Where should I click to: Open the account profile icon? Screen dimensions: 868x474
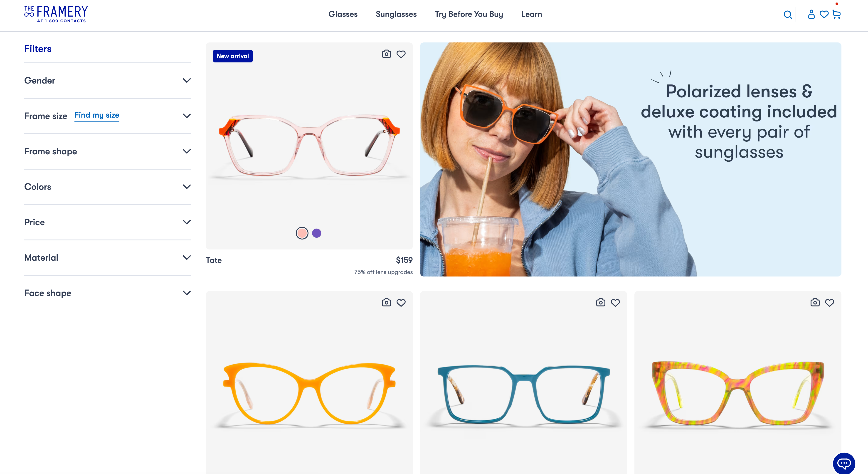click(811, 14)
